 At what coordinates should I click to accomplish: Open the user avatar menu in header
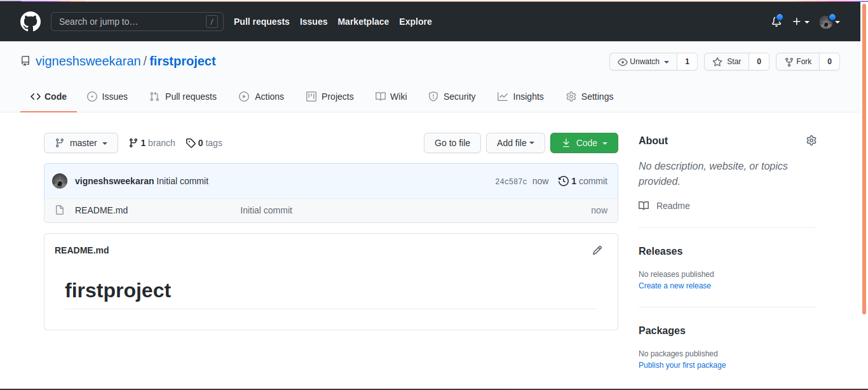click(830, 22)
